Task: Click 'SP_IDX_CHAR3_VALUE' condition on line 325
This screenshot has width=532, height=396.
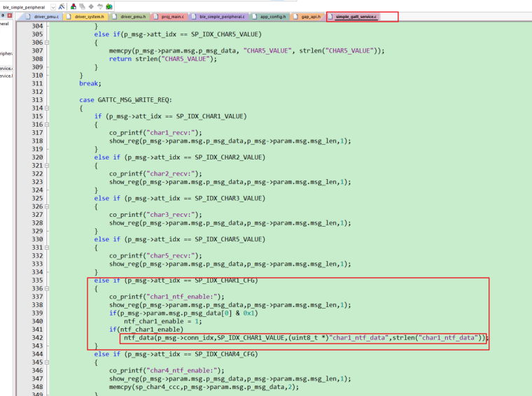Action: tap(228, 198)
